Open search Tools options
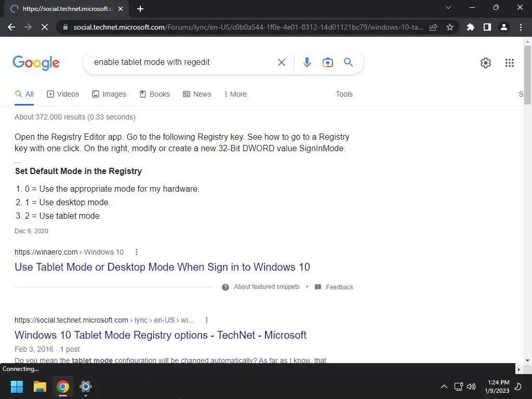Image resolution: width=532 pixels, height=399 pixels. pyautogui.click(x=344, y=95)
